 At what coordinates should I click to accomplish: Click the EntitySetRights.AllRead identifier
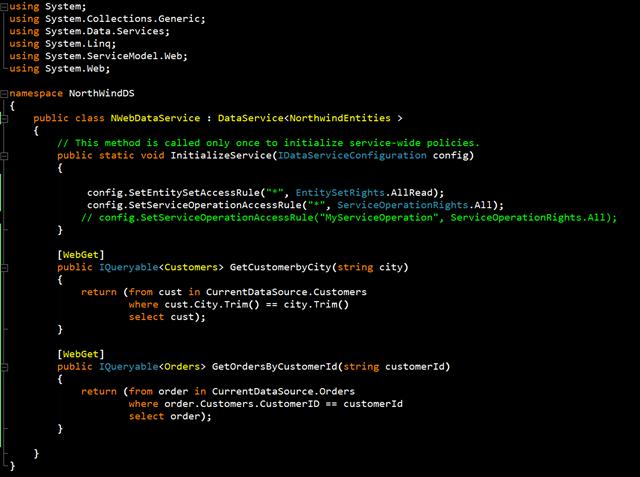(364, 192)
